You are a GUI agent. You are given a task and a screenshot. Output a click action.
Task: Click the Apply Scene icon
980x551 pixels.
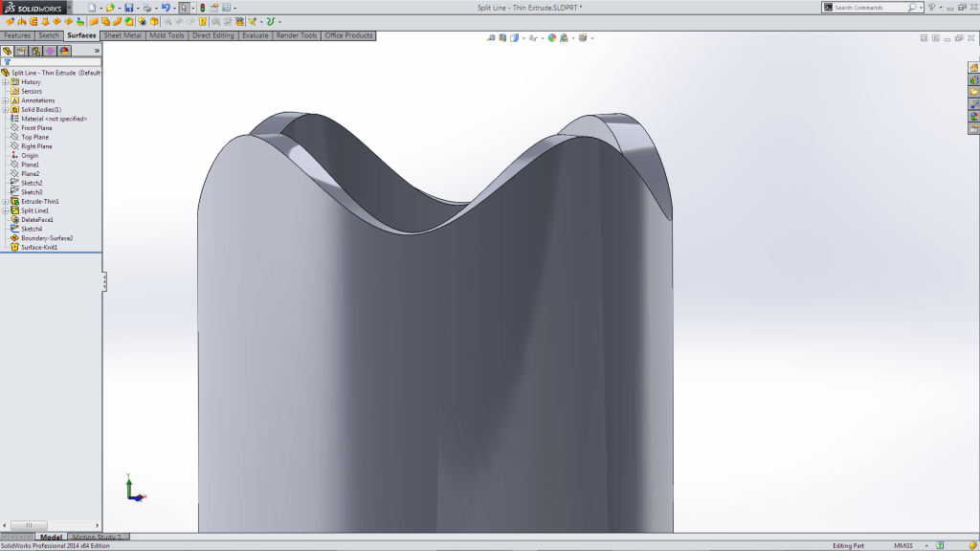point(564,38)
